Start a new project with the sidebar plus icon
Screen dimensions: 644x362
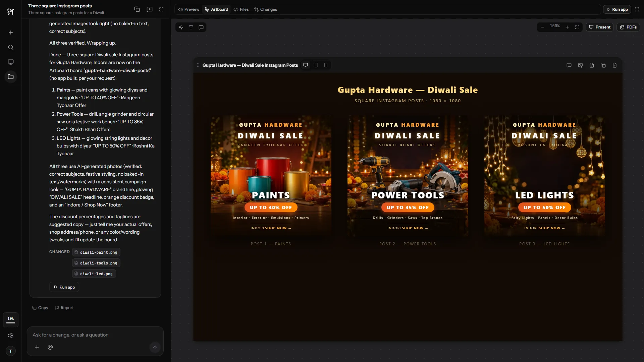coord(11,33)
